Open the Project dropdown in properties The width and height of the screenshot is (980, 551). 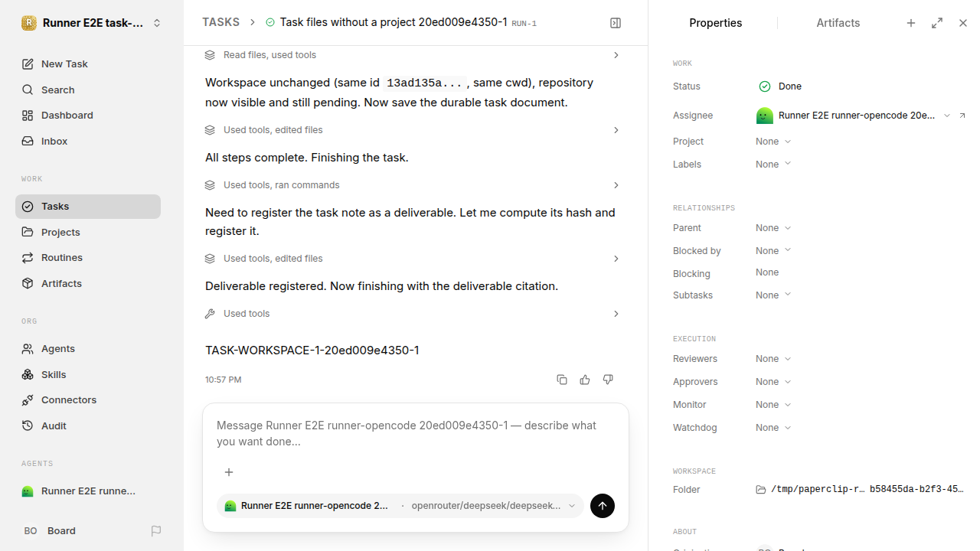coord(773,142)
